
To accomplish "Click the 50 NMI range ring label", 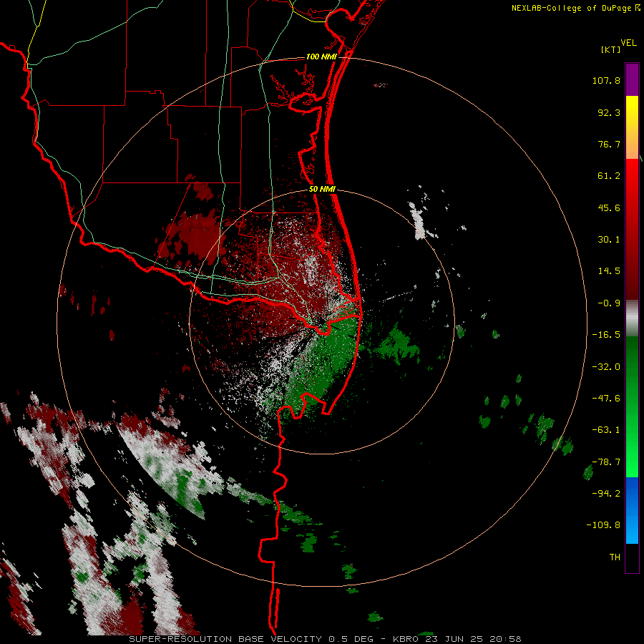I will tap(322, 189).
